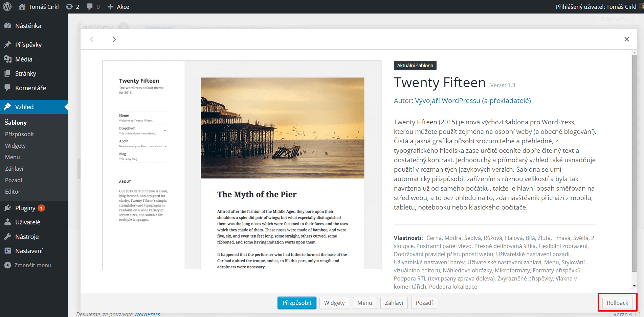Open Pozadí submenu in sidebar
Image resolution: width=644 pixels, height=317 pixels.
pyautogui.click(x=14, y=180)
